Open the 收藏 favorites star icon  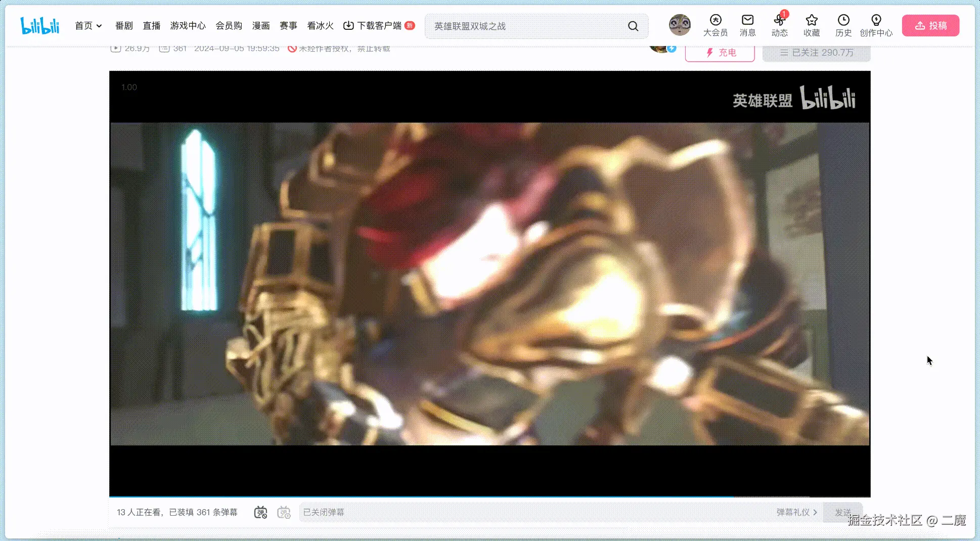(812, 25)
